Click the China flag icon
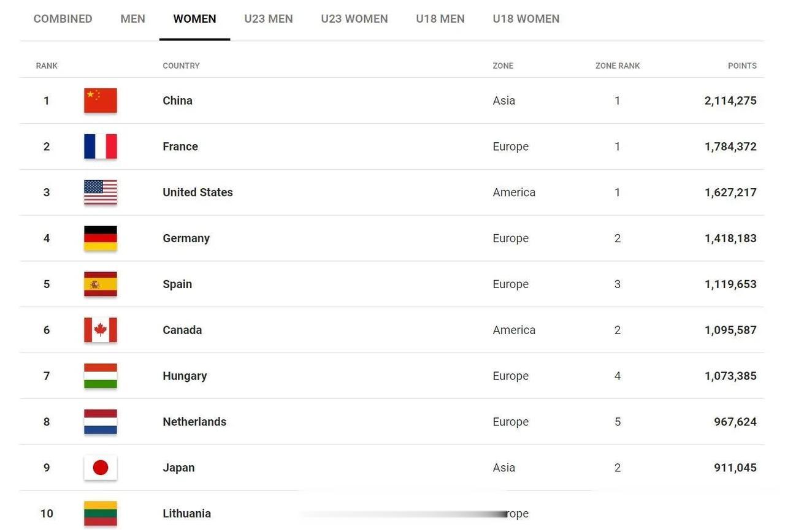This screenshot has width=785, height=532. (x=101, y=101)
